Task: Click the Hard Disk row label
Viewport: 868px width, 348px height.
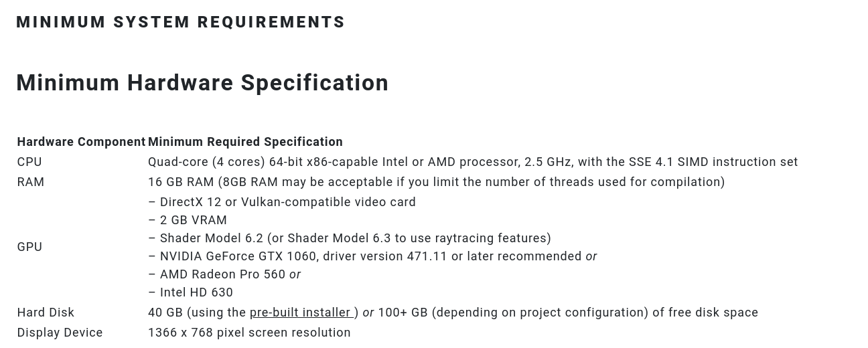Action: click(x=46, y=313)
